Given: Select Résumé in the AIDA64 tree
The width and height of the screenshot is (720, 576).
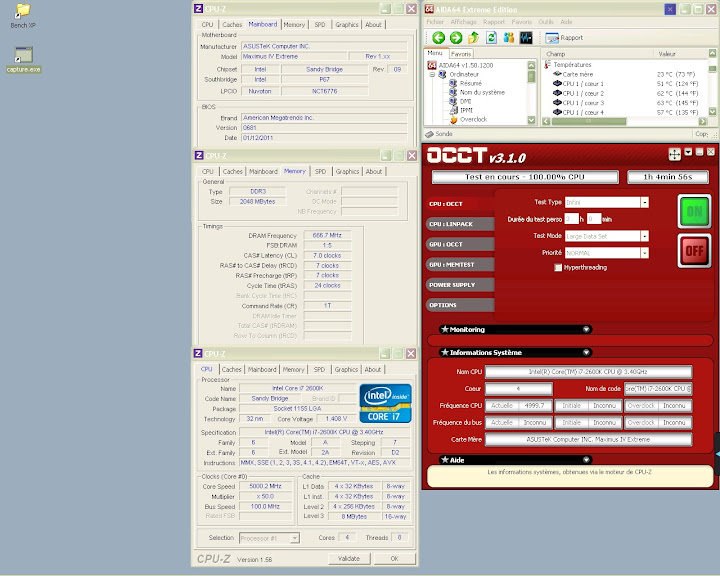Looking at the screenshot, I should click(466, 83).
